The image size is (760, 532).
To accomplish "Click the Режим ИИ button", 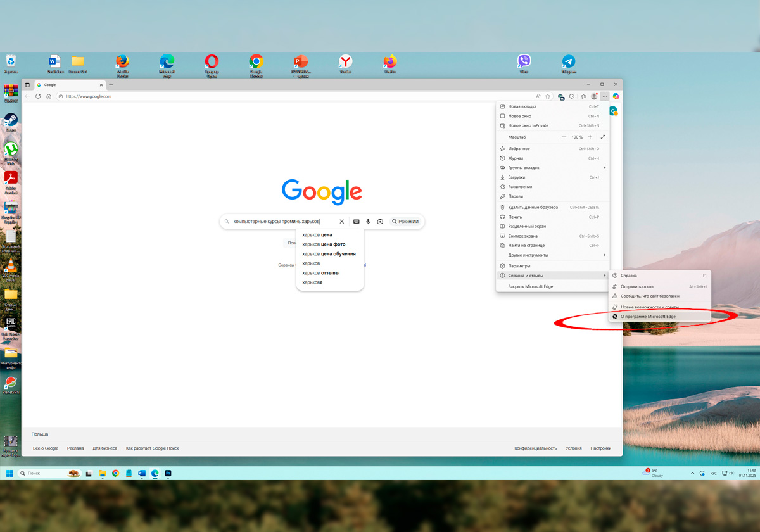I will [x=405, y=222].
